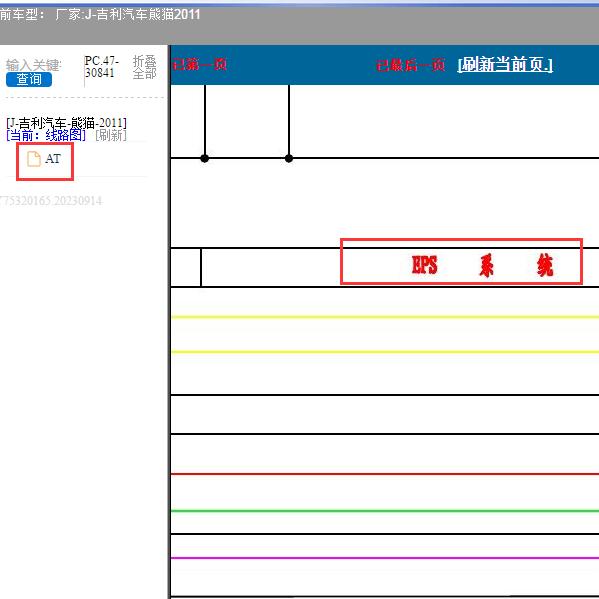Screen dimensions: 599x599
Task: Click the AT document page icon
Action: [34, 159]
